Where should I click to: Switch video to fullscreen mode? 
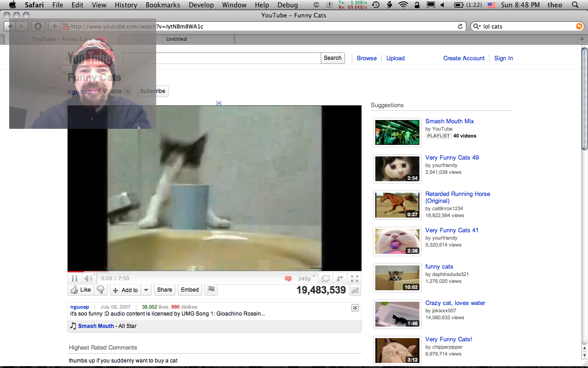pyautogui.click(x=354, y=279)
